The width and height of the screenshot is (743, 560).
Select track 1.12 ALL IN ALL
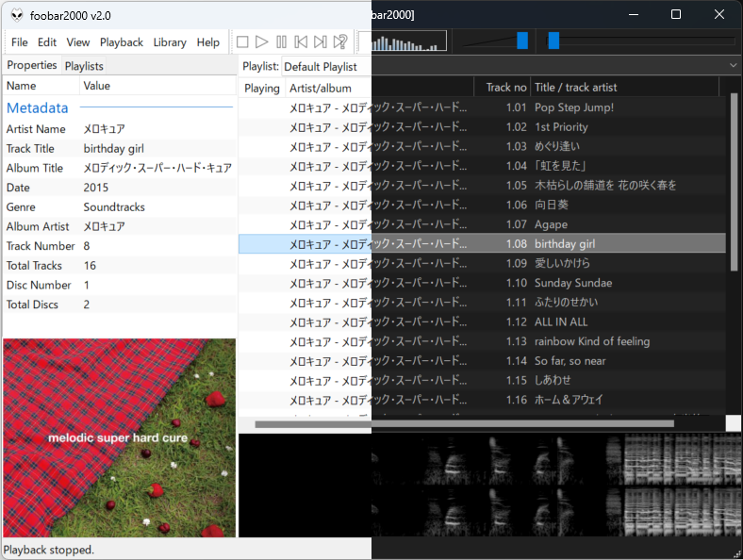click(x=482, y=322)
